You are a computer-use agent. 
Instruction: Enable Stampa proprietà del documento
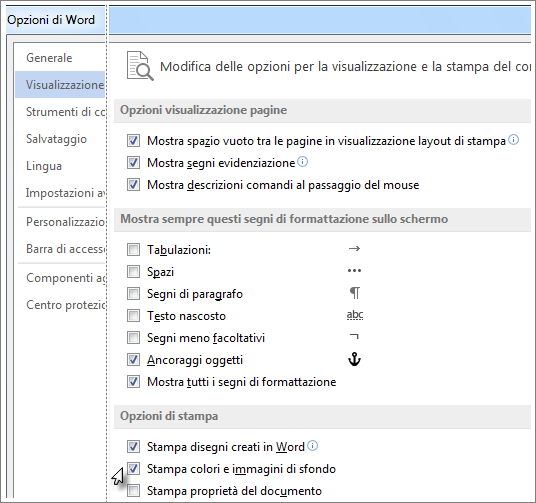click(133, 491)
